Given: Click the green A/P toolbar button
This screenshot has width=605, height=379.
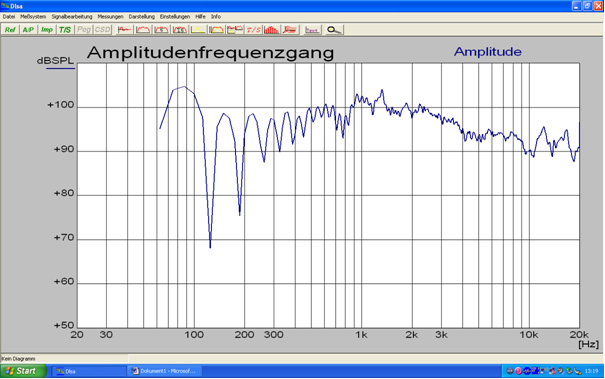Looking at the screenshot, I should 28,30.
